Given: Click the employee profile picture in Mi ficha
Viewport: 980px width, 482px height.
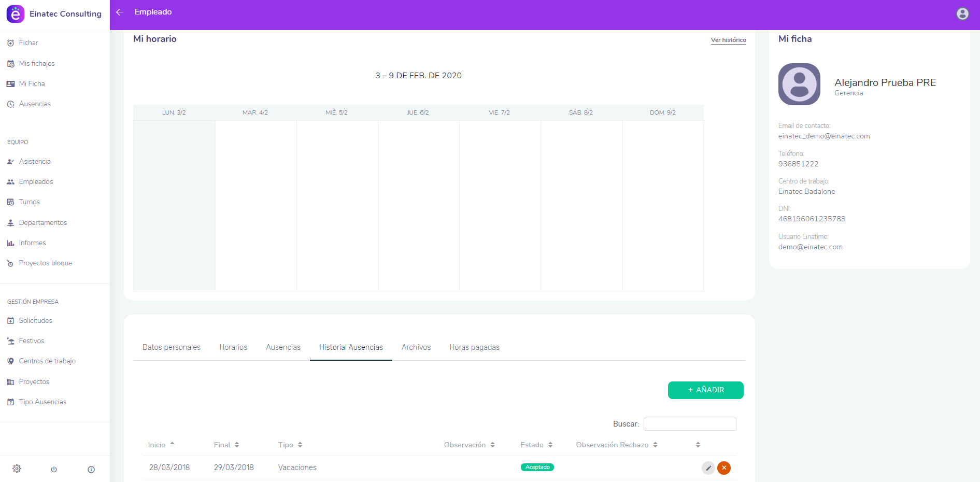Looking at the screenshot, I should tap(799, 84).
